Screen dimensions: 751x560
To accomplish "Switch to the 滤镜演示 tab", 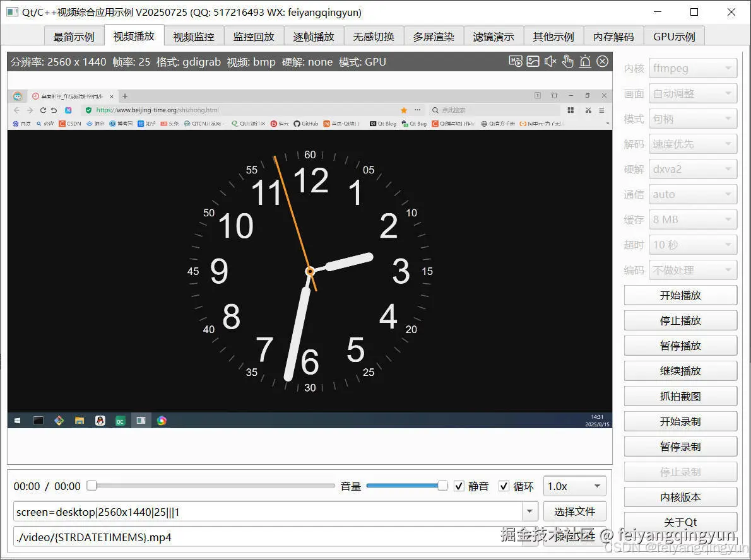I will point(494,36).
